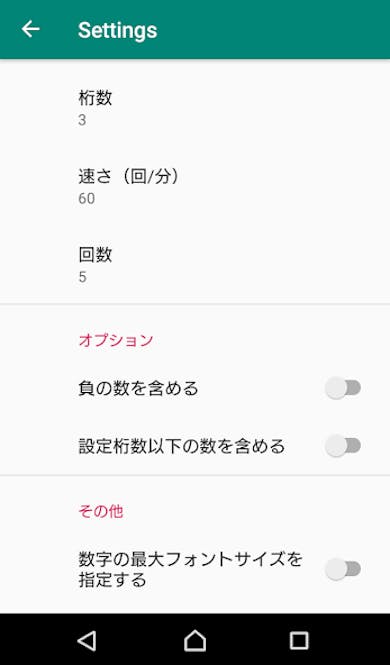The height and width of the screenshot is (665, 390).
Task: Tap the 負の数を含める label text
Action: (138, 388)
